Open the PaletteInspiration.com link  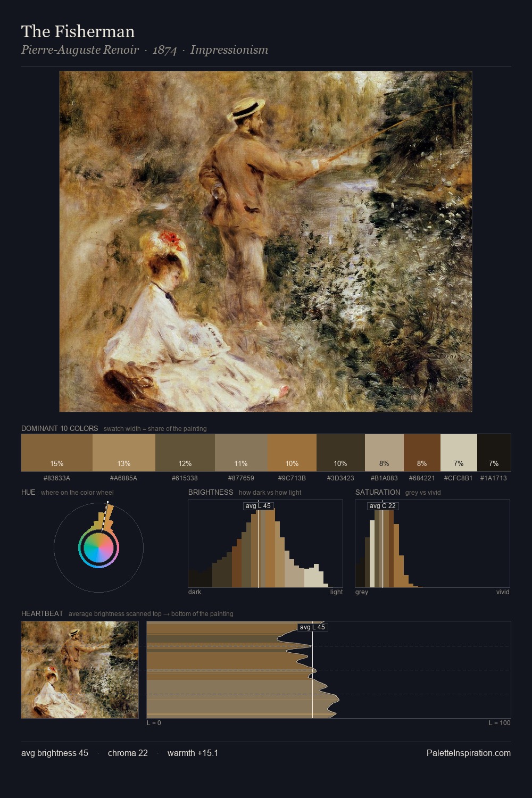click(469, 753)
